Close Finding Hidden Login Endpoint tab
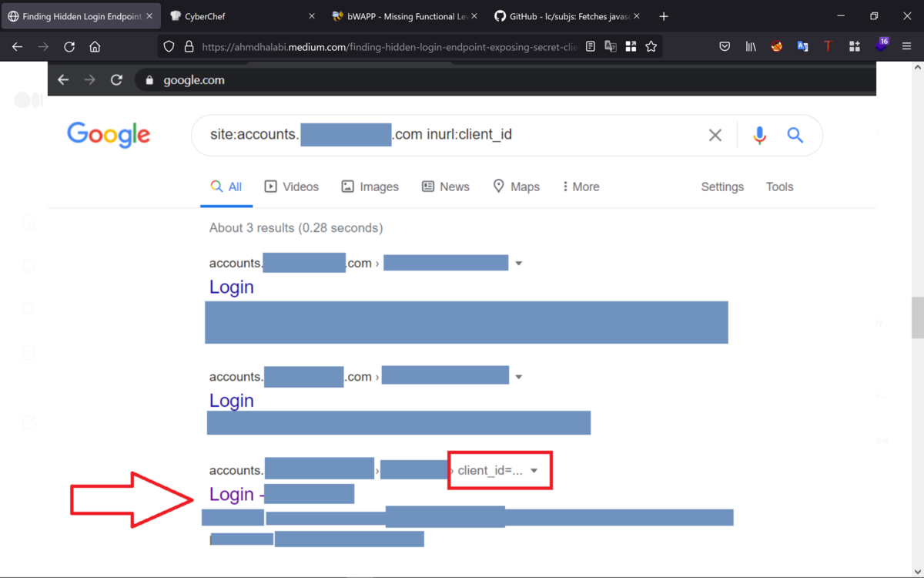The width and height of the screenshot is (924, 578). (x=149, y=16)
